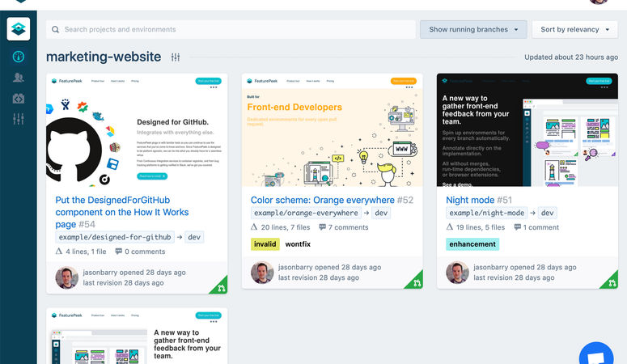This screenshot has width=627, height=364.
Task: Open the Designed for GitHub preview thumbnail
Action: click(137, 130)
